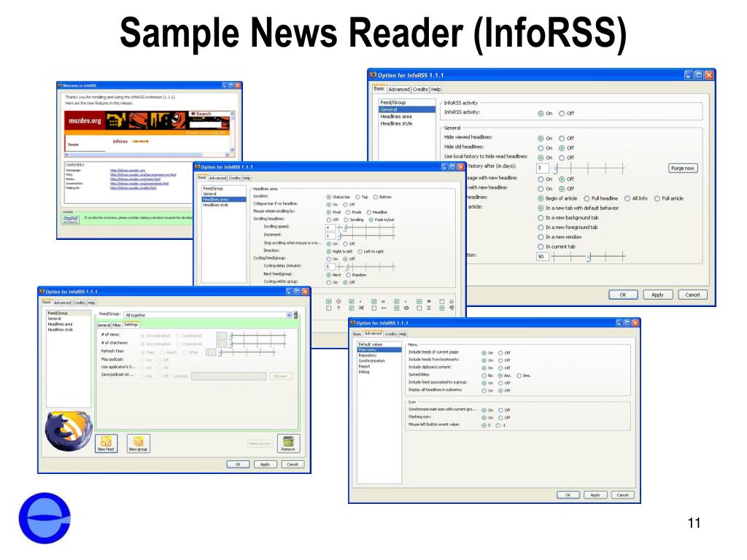This screenshot has width=747, height=560.
Task: Choose Top for headlines Location
Action: pos(357,197)
